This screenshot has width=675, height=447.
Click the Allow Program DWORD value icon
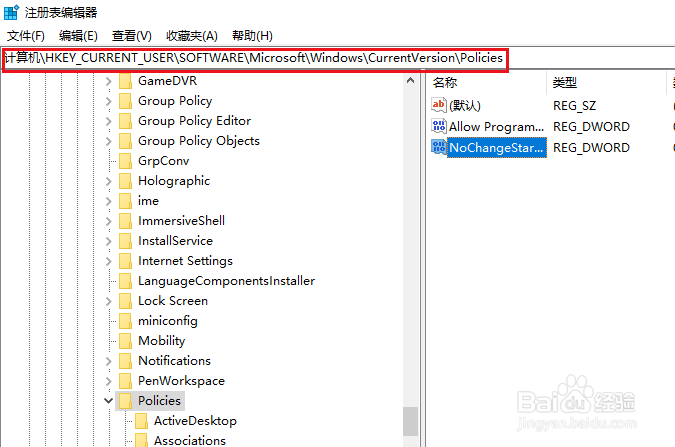[438, 126]
